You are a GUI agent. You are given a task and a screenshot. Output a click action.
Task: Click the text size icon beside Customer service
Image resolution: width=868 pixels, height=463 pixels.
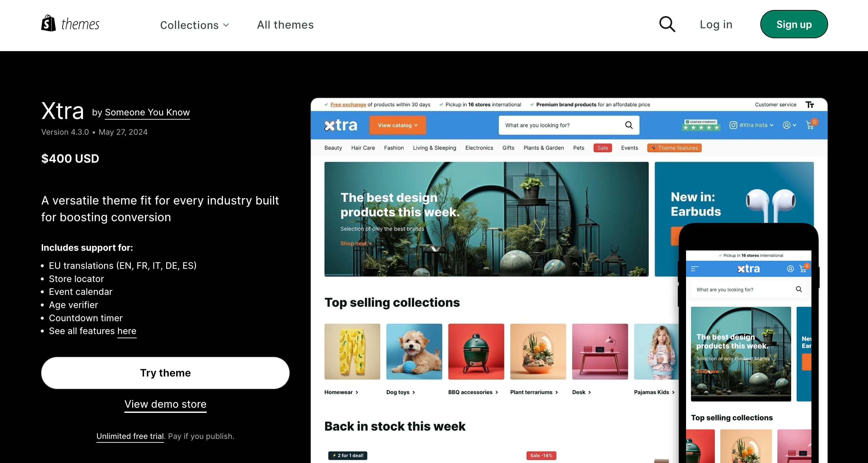pyautogui.click(x=810, y=104)
